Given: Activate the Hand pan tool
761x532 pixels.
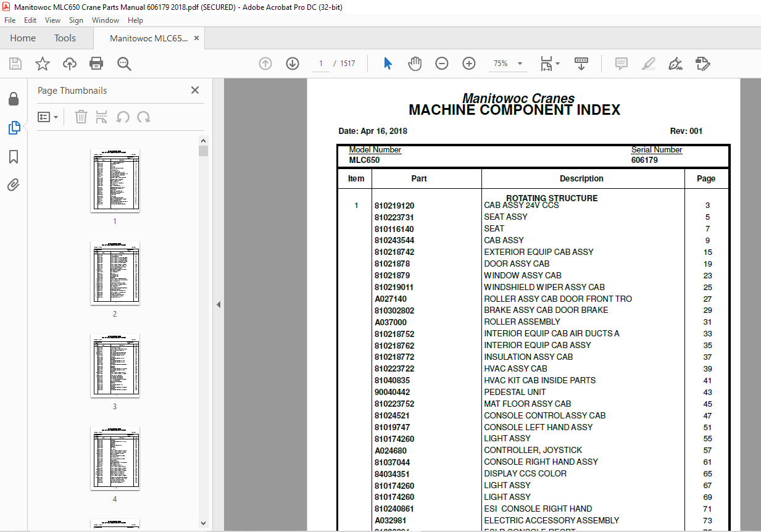Looking at the screenshot, I should coord(415,64).
